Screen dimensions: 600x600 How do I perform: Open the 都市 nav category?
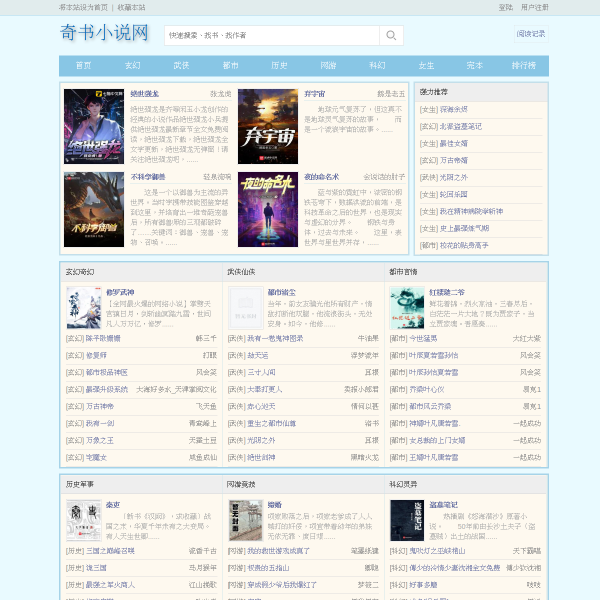click(x=230, y=65)
